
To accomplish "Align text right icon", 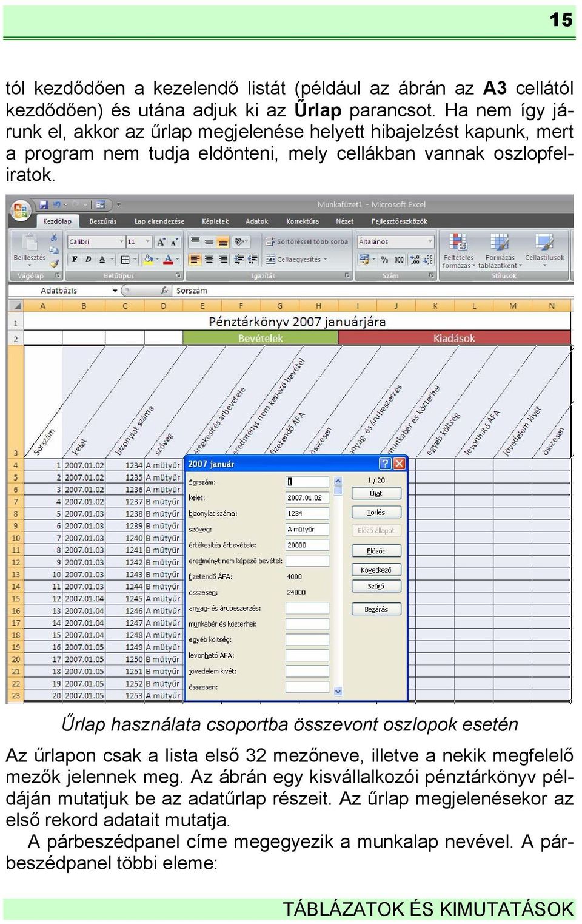I will click(x=223, y=260).
